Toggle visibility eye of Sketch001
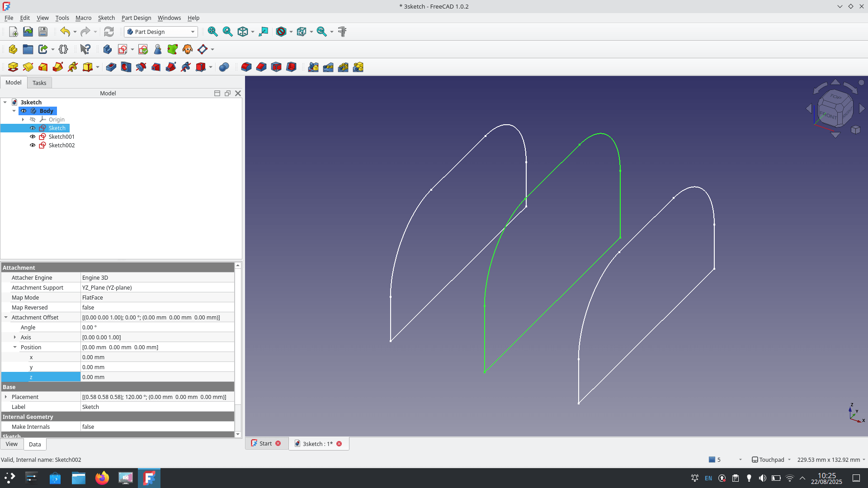Viewport: 868px width, 488px height. (x=33, y=137)
